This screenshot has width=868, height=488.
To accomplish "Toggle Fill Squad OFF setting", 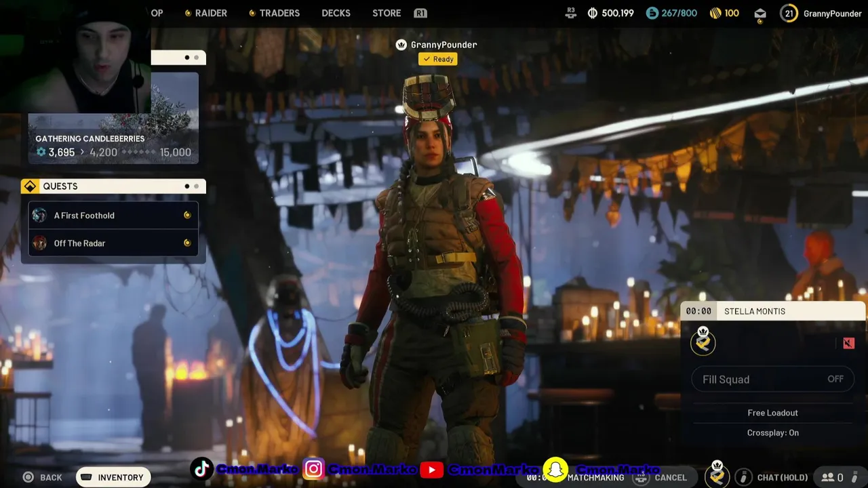I will 773,380.
